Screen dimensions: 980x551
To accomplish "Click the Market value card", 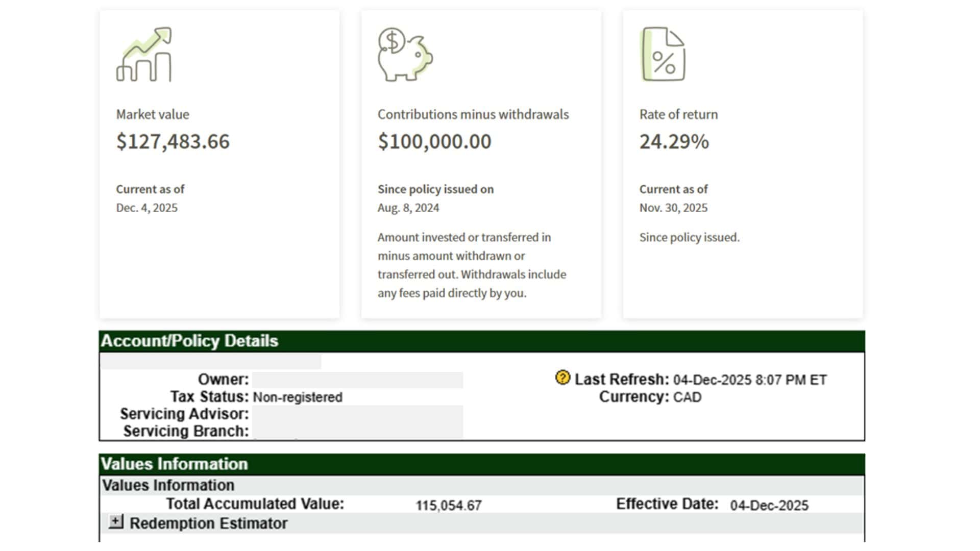I will coord(219,163).
